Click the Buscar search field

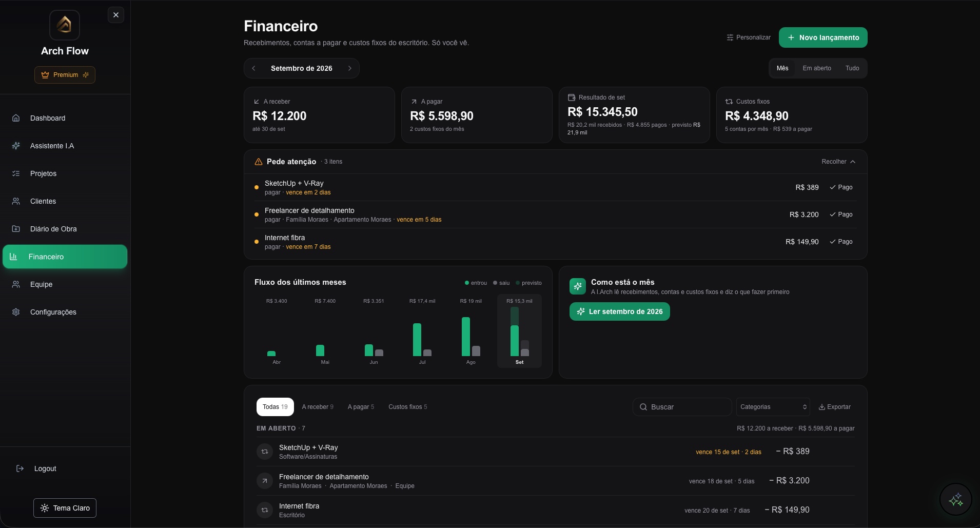[x=682, y=407]
